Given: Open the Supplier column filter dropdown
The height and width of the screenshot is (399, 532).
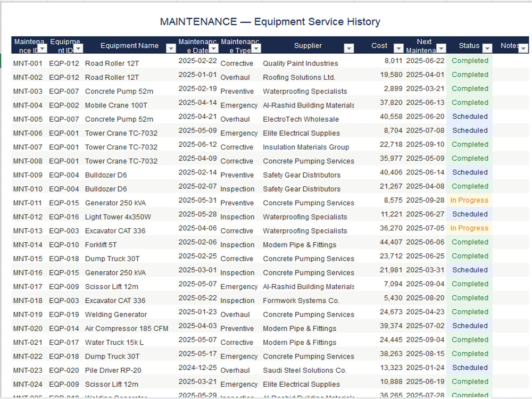Looking at the screenshot, I should pyautogui.click(x=349, y=49).
